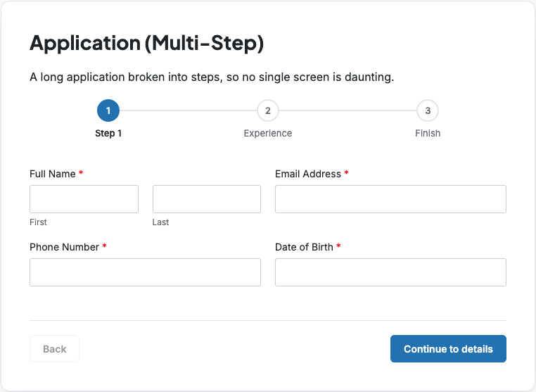Screen dimensions: 536x392
Task: Go to step 3 Finish circle
Action: 428,110
